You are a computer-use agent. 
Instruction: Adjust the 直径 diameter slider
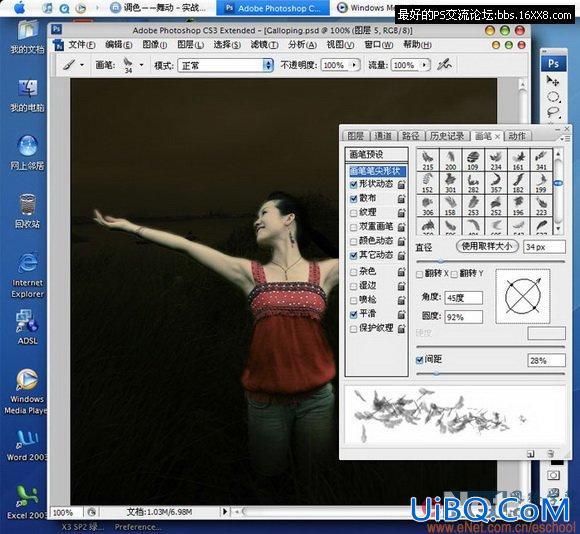click(x=490, y=261)
